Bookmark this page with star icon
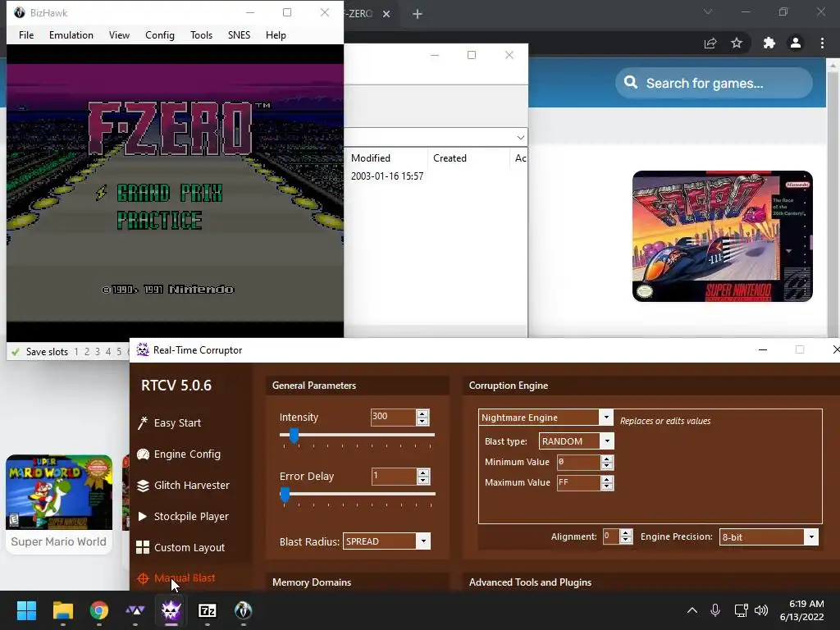The image size is (840, 630). tap(737, 43)
